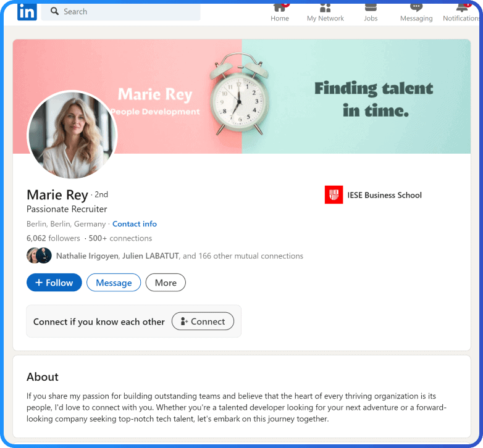This screenshot has height=448, width=483.
Task: Type in the Search input field
Action: click(130, 12)
